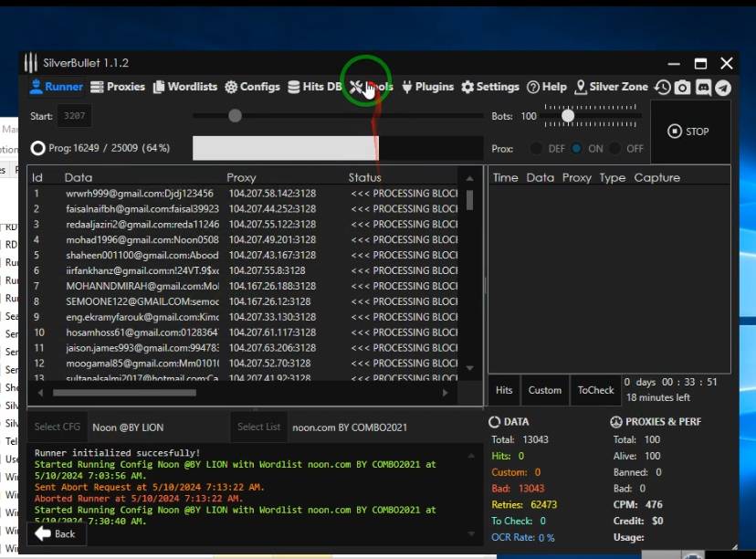
Task: Open Silver Zone from the top bar
Action: [612, 87]
